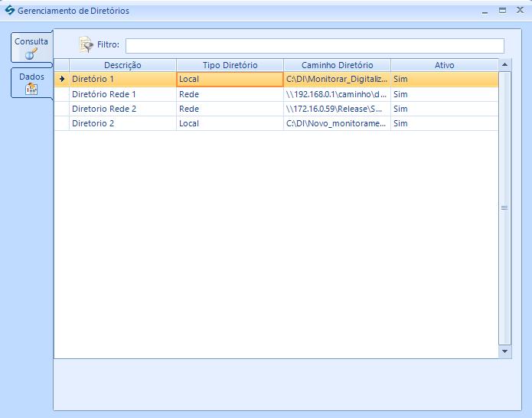Click the application logo in the title bar

point(10,11)
